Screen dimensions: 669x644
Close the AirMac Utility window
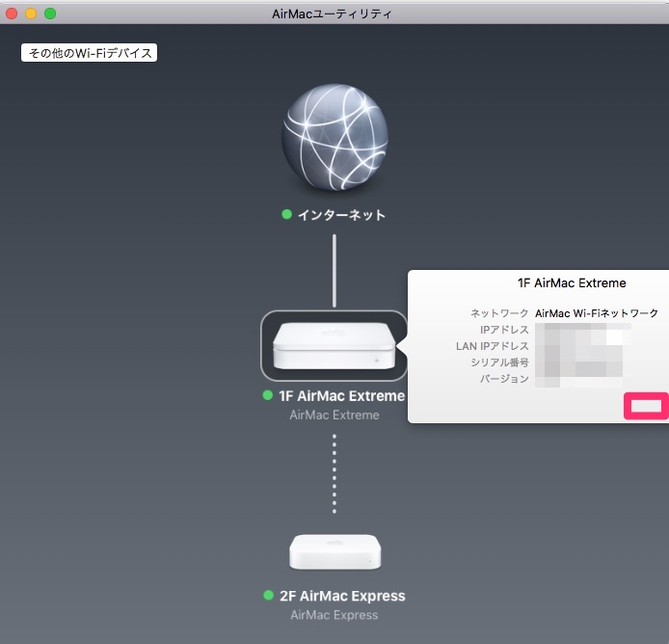tap(12, 13)
